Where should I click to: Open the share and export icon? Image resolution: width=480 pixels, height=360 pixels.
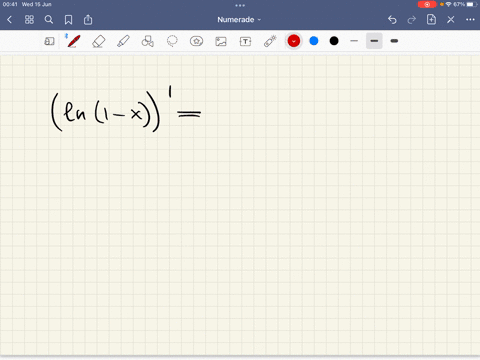click(x=88, y=20)
